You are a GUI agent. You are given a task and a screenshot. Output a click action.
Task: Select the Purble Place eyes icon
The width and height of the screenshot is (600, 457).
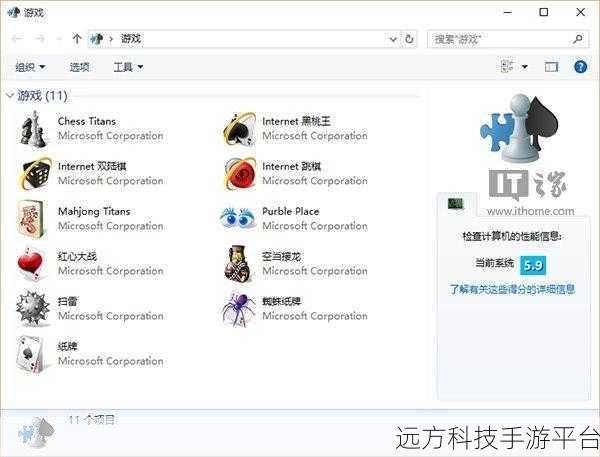pyautogui.click(x=238, y=217)
